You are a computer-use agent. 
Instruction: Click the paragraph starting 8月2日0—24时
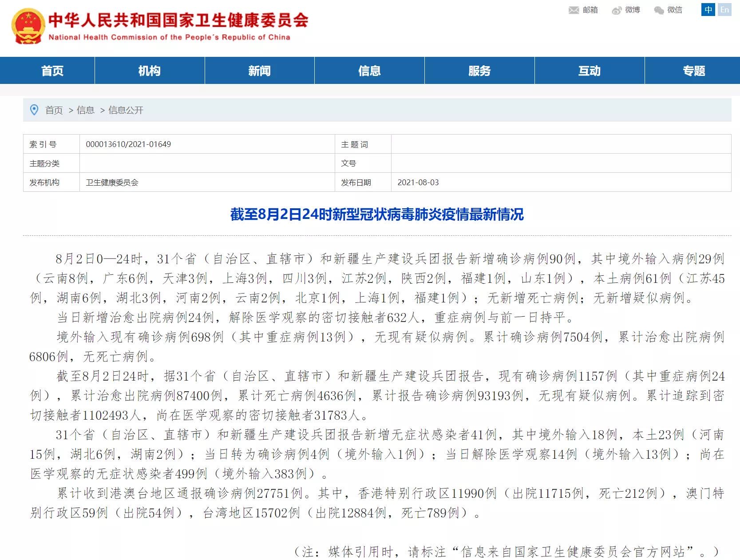pyautogui.click(x=377, y=278)
